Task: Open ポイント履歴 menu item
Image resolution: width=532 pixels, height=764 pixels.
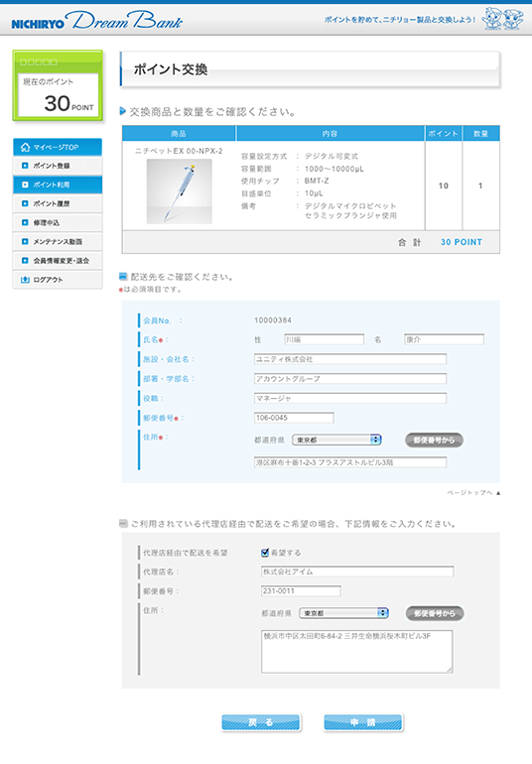Action: tap(58, 203)
